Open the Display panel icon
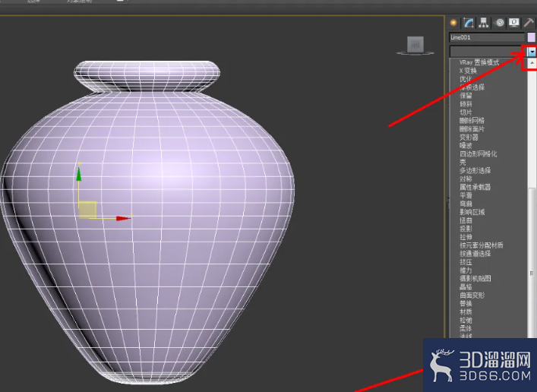 (514, 23)
